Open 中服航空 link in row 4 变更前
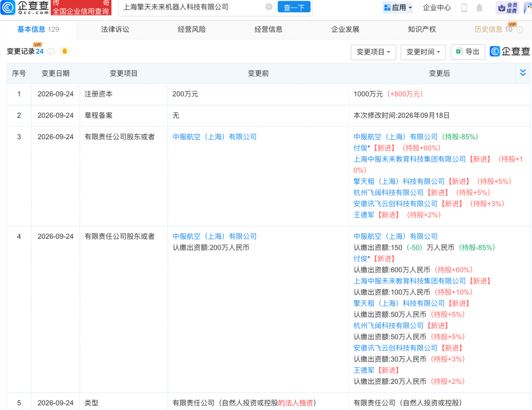Viewport: 532px width, 410px height. (x=214, y=236)
